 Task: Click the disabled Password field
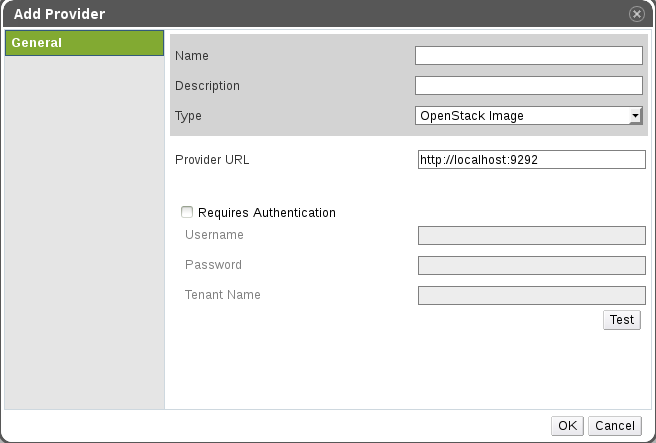point(530,265)
